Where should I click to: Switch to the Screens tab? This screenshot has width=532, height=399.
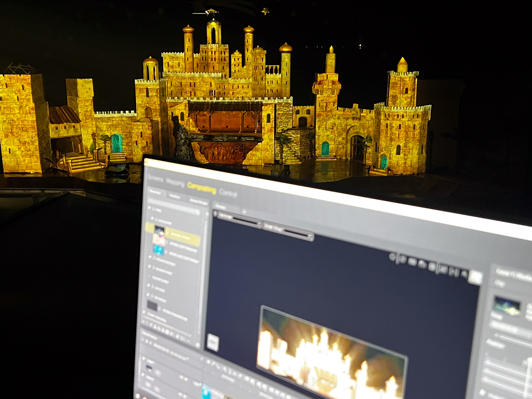156,179
